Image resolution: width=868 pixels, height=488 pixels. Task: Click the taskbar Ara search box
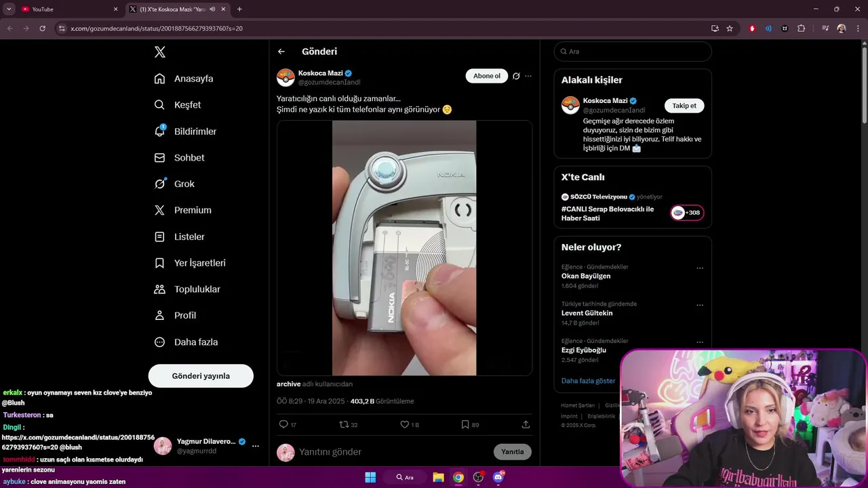click(x=406, y=477)
